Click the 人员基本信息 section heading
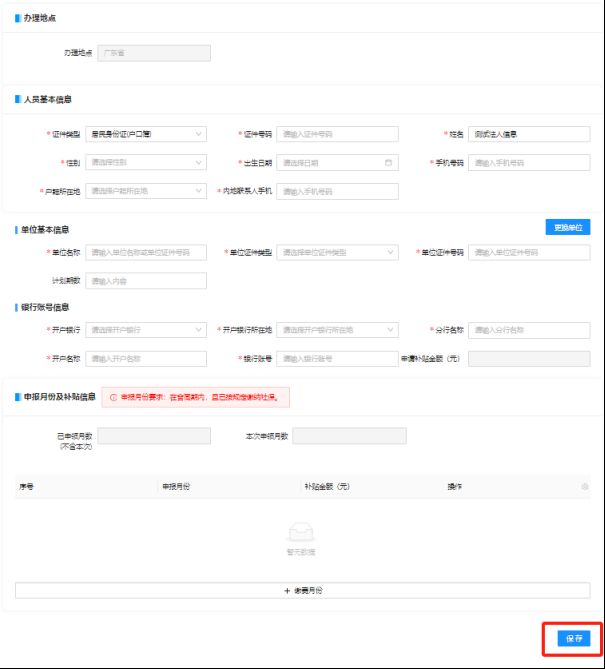This screenshot has height=669, width=605. 47,99
